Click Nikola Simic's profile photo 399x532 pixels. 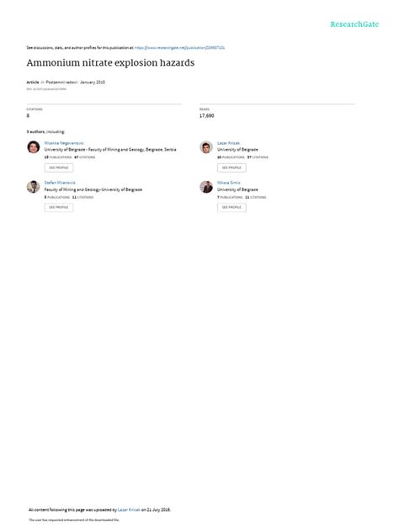206,187
